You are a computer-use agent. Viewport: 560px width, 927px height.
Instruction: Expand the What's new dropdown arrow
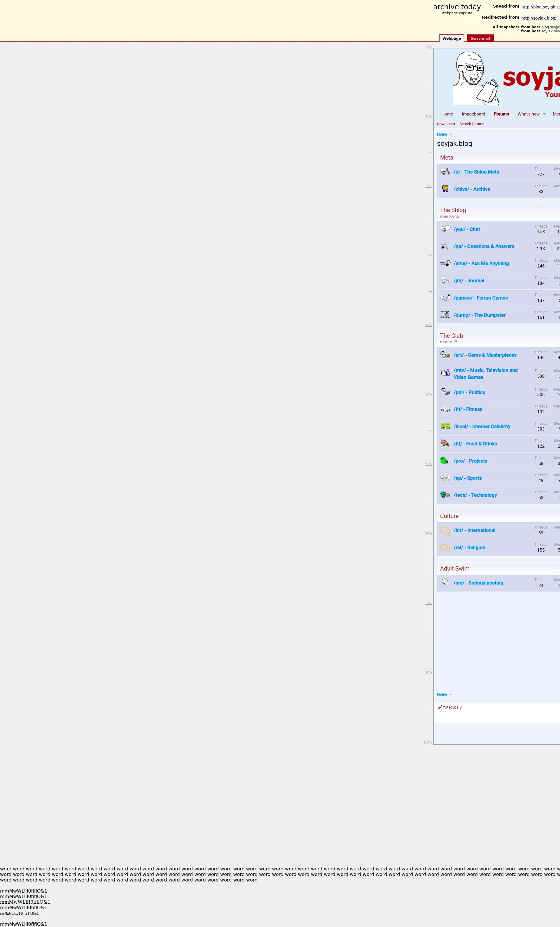[x=544, y=114]
